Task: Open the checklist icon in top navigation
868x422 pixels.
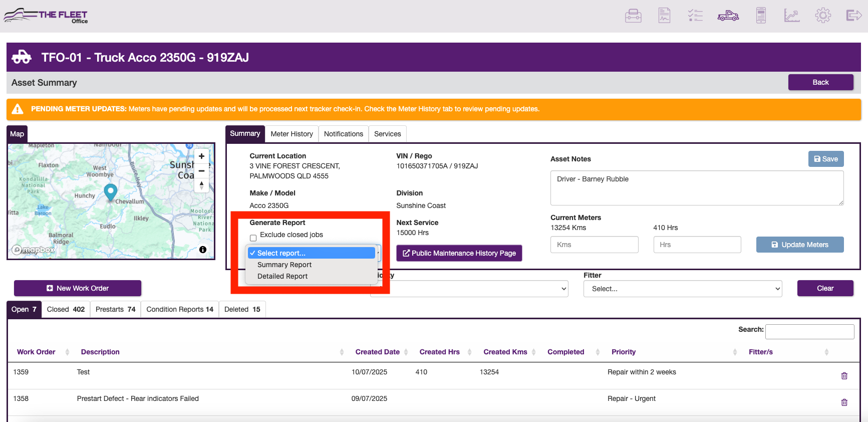Action: (695, 16)
